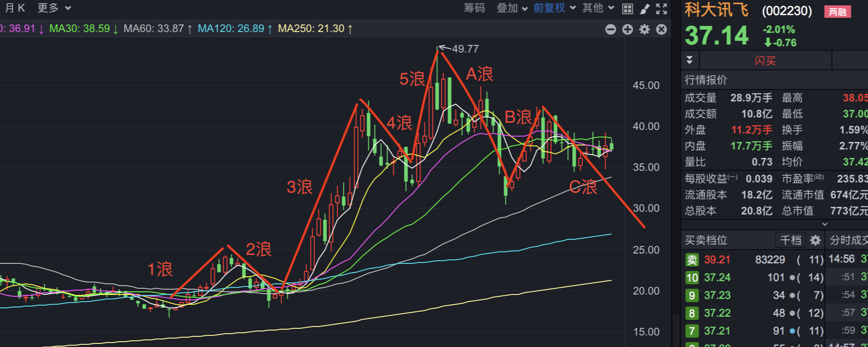Open moving average settings gear

click(x=645, y=29)
